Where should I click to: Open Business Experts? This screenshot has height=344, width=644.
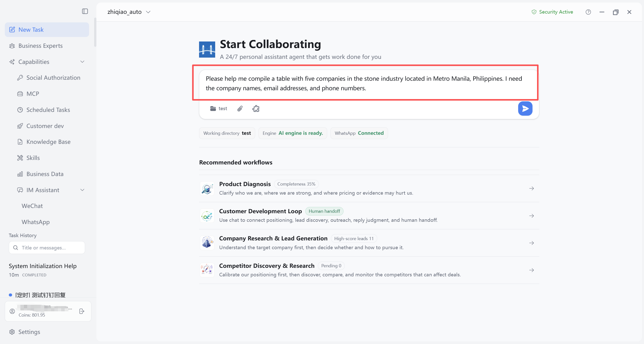[47, 46]
